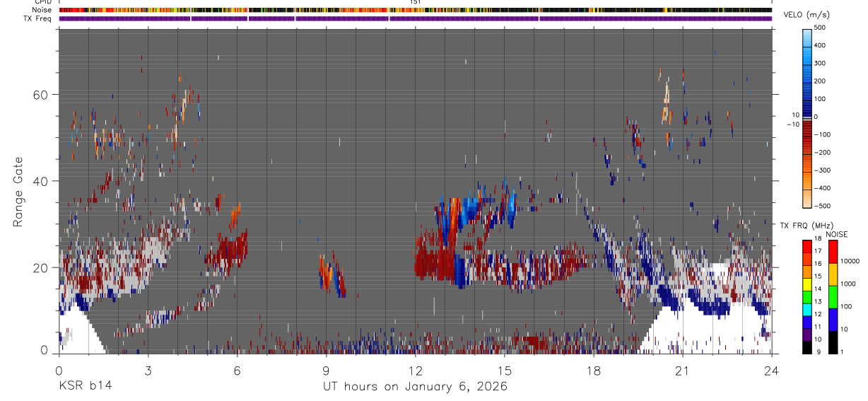Click the 13 label in TX FRQ legend
Screen dimensions: 868x401
point(818,302)
